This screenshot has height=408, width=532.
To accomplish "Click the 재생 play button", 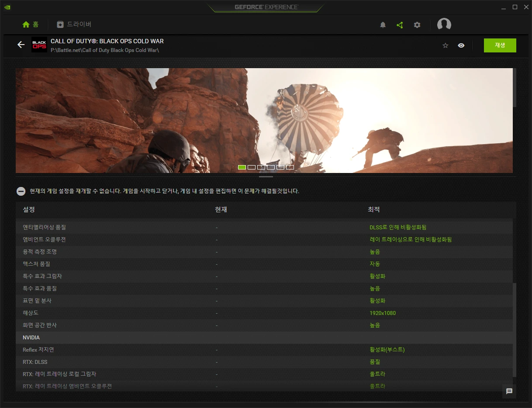I will (500, 45).
